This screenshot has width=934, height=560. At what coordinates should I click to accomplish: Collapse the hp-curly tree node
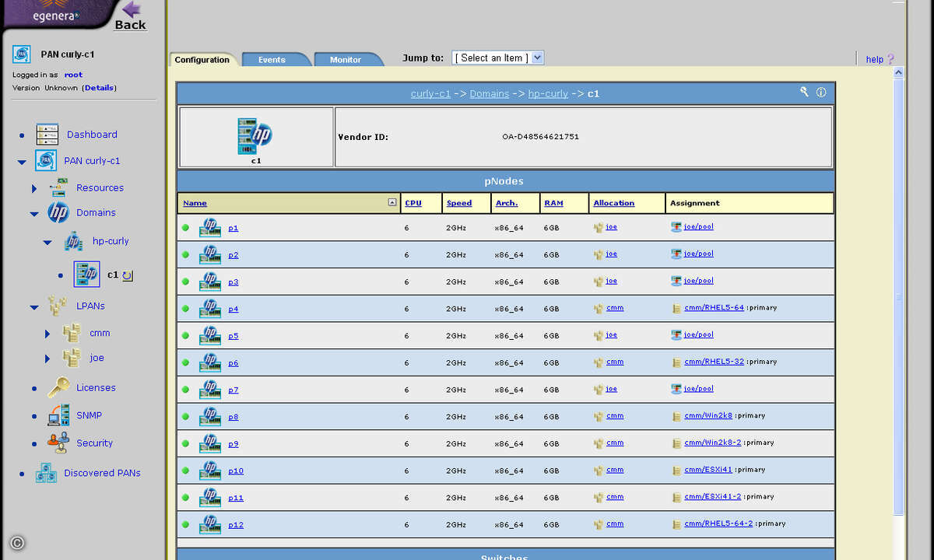coord(47,243)
